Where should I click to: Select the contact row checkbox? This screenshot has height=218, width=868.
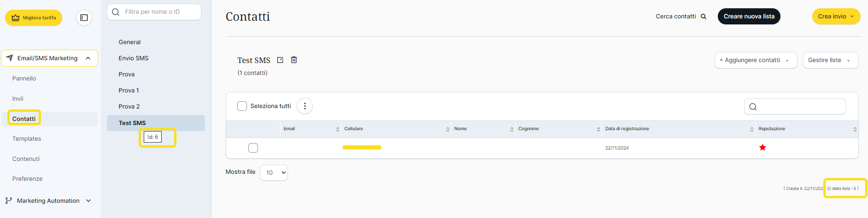tap(253, 148)
